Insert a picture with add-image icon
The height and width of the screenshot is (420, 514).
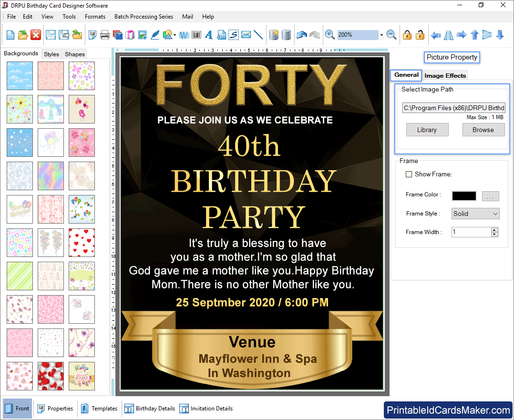[142, 35]
